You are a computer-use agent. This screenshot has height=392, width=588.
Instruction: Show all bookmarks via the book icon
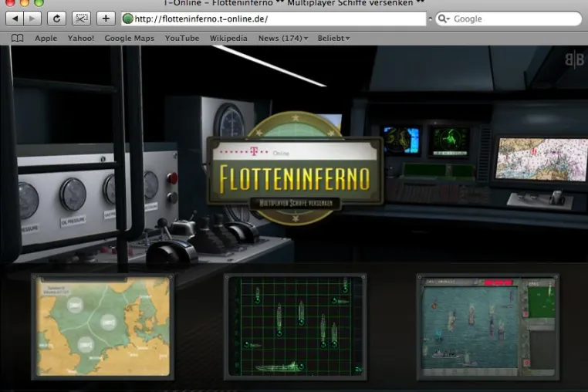pos(17,39)
